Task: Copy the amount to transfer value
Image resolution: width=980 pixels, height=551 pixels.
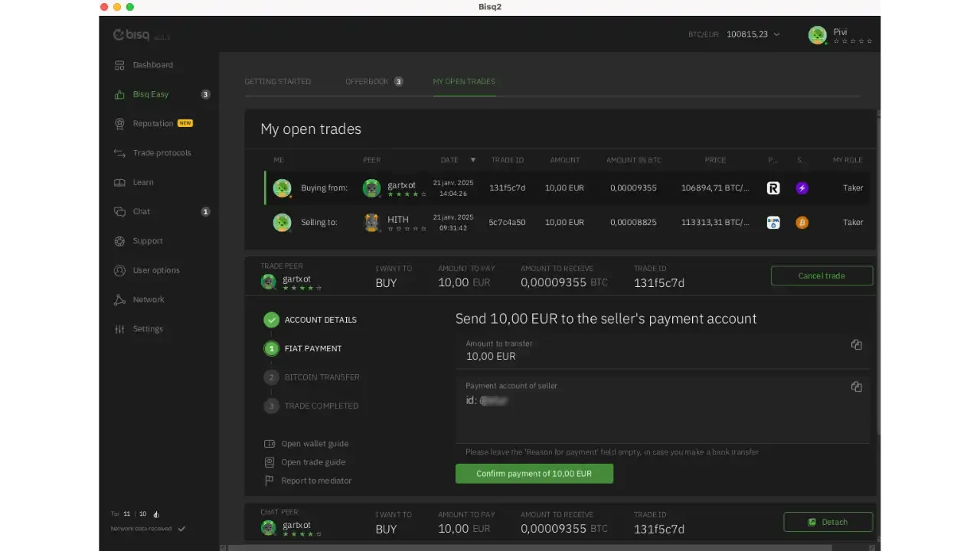Action: (856, 345)
